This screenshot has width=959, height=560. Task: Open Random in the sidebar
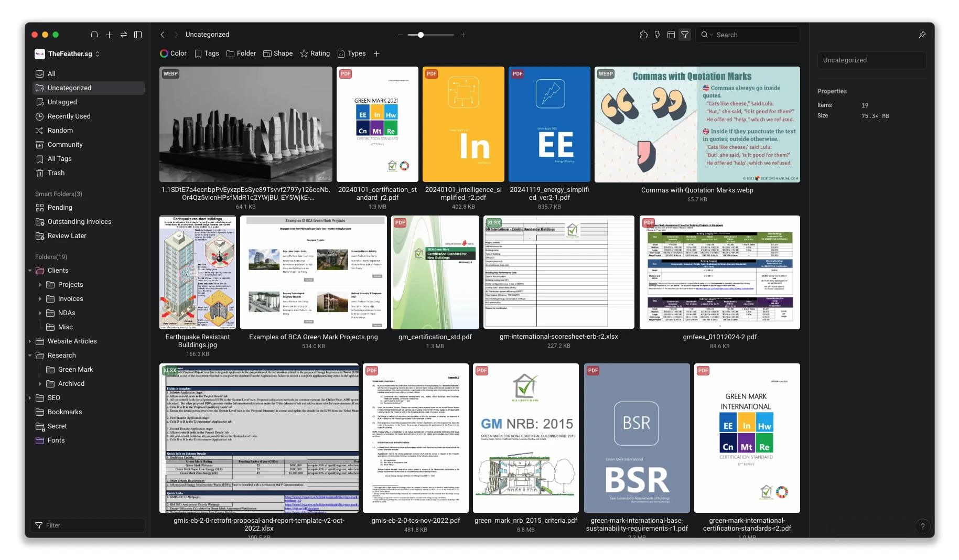89,131
